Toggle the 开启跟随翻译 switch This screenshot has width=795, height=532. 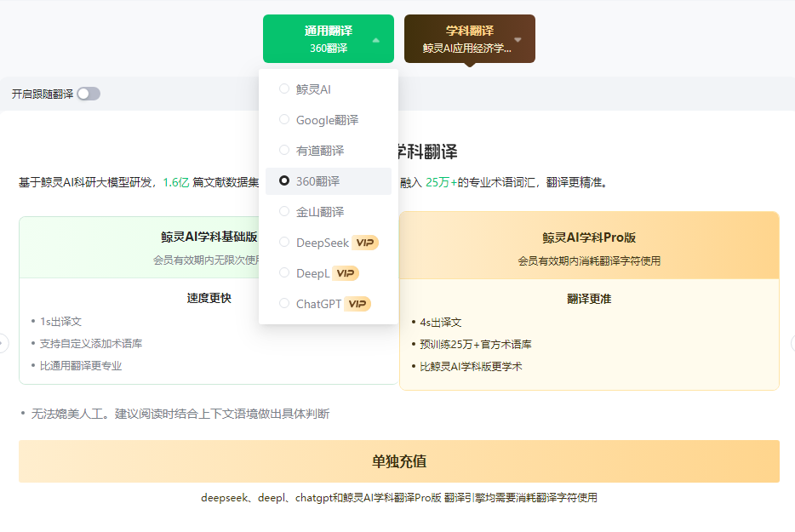click(x=89, y=94)
